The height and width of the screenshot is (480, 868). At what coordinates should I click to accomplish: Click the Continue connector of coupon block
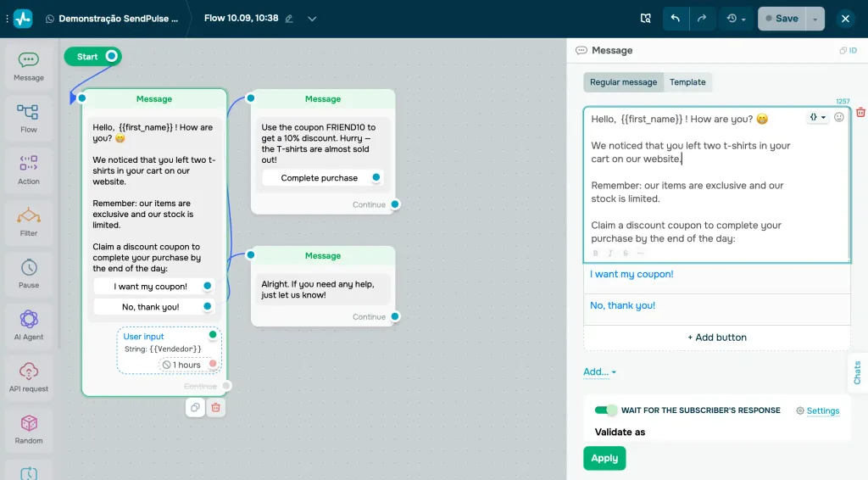click(395, 204)
